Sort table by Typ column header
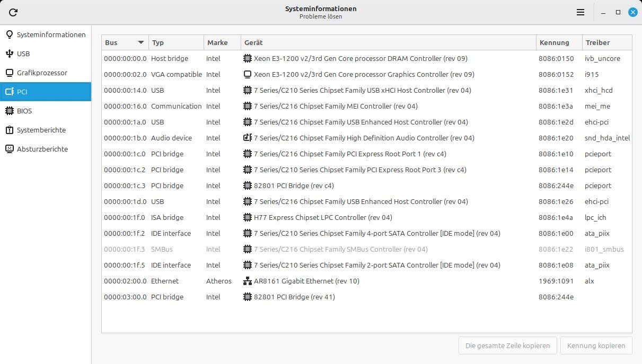Viewport: 642px width, 364px height. pyautogui.click(x=176, y=42)
